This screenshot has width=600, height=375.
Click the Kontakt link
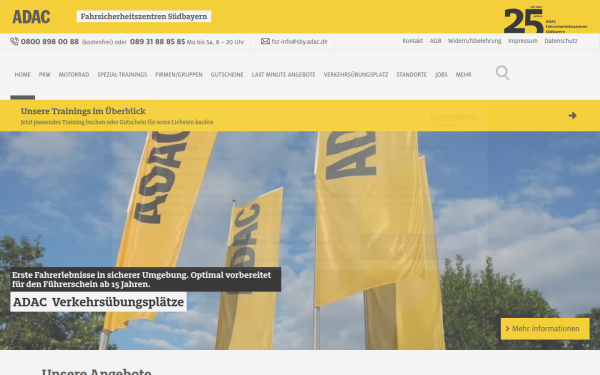412,41
